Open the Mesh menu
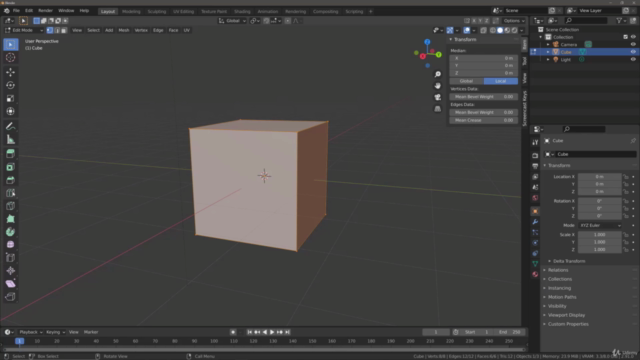This screenshot has height=360, width=640. pyautogui.click(x=124, y=30)
